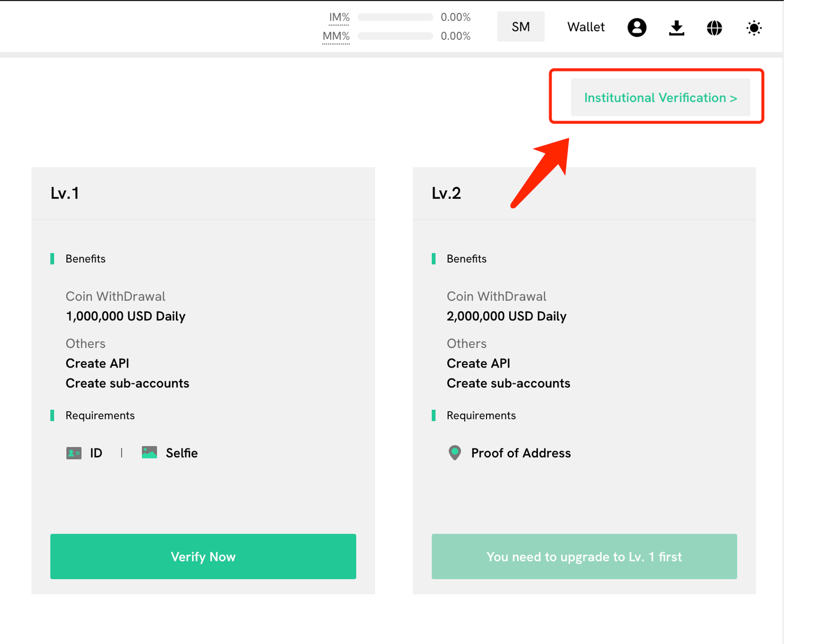Click 'Benefits' heading in Lv.2 card
Image resolution: width=814 pixels, height=644 pixels.
[x=466, y=259]
